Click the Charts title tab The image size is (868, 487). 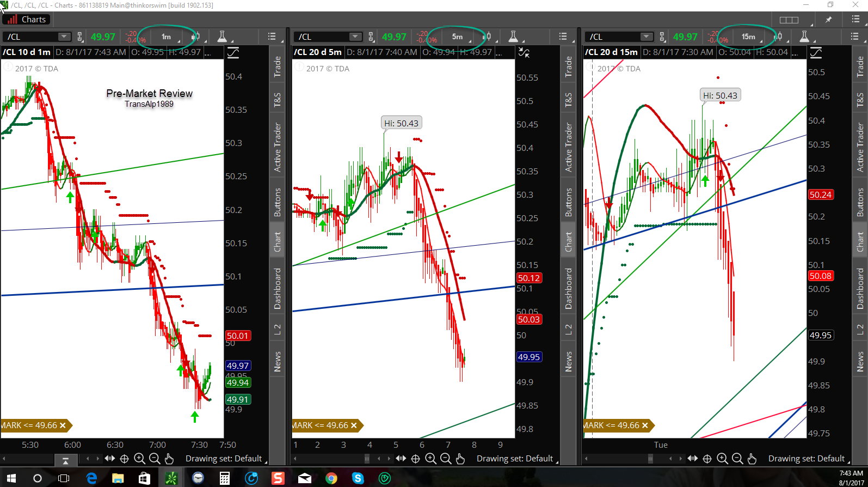click(x=27, y=20)
